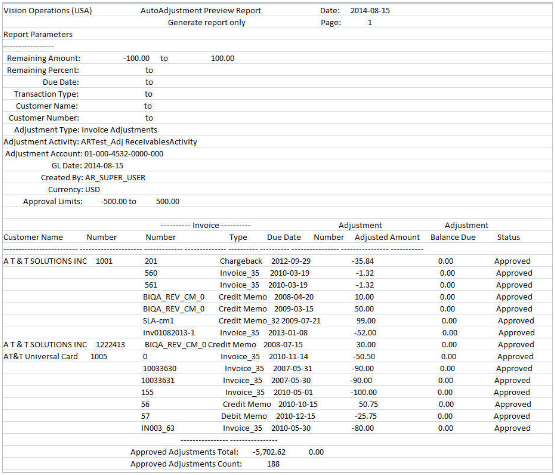This screenshot has height=475, width=555.
Task: Select the 'Currency: USD' line
Action: [74, 190]
